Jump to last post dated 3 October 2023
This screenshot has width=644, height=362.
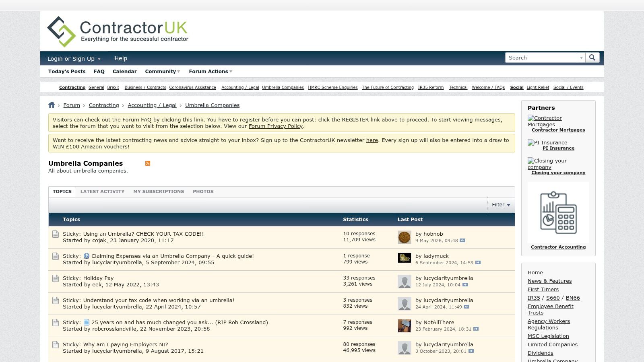click(471, 351)
